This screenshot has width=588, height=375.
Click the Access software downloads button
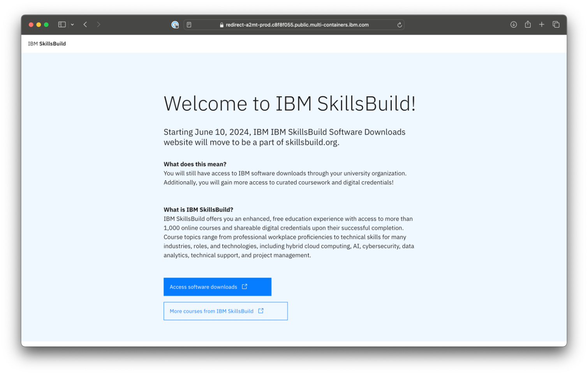pos(217,287)
